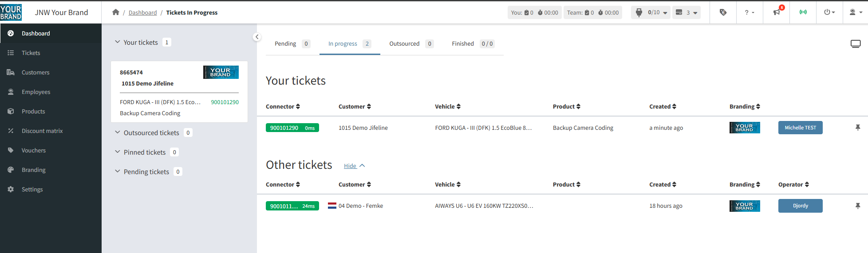This screenshot has width=868, height=253.
Task: Pin the 04 Demo - Femke ticket
Action: (857, 206)
